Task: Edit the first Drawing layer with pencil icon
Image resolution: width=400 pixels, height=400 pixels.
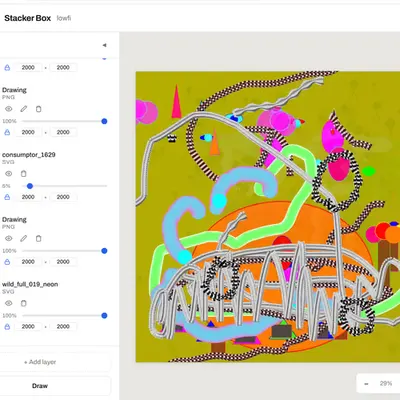Action: pyautogui.click(x=23, y=109)
